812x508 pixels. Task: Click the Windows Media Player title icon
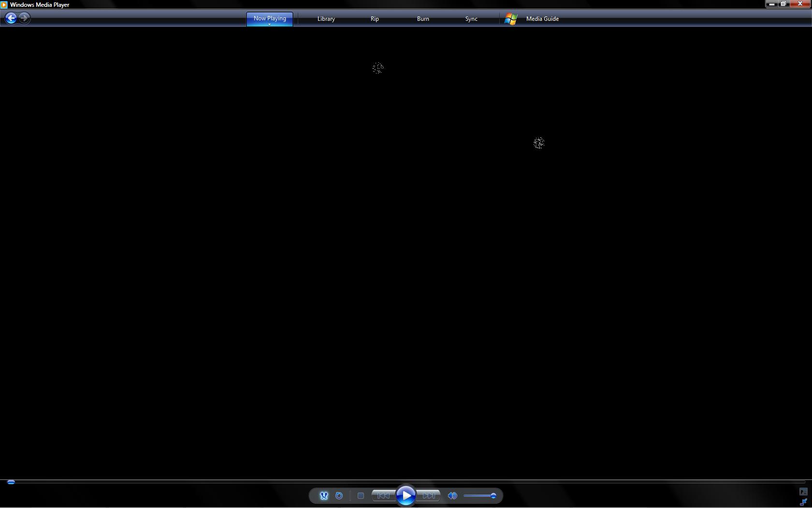coord(4,5)
